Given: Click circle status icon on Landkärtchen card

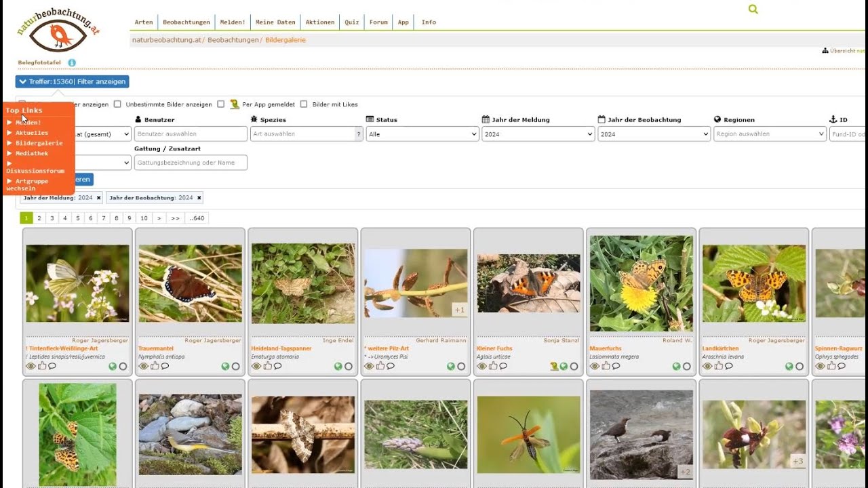Looking at the screenshot, I should click(800, 366).
